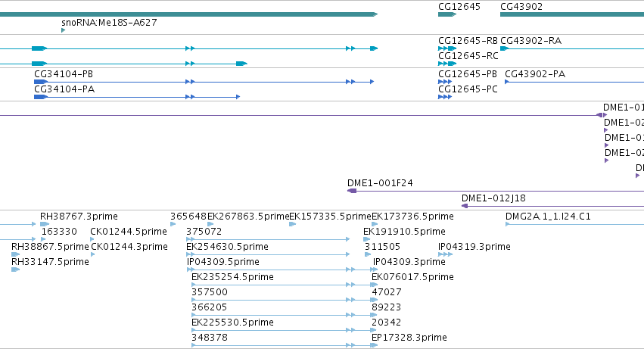Screen dimensions: 644x349
Task: Click the CG12645-RC transcript label
Action: (x=468, y=56)
